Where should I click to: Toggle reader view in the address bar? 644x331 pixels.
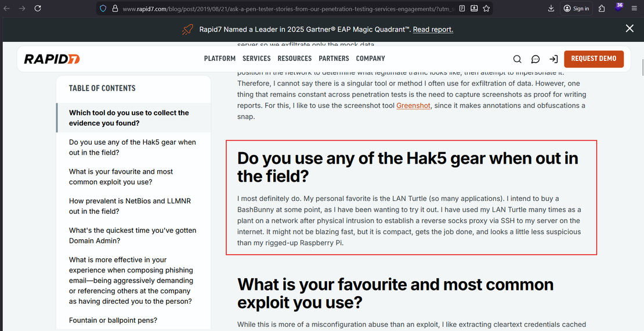point(462,9)
